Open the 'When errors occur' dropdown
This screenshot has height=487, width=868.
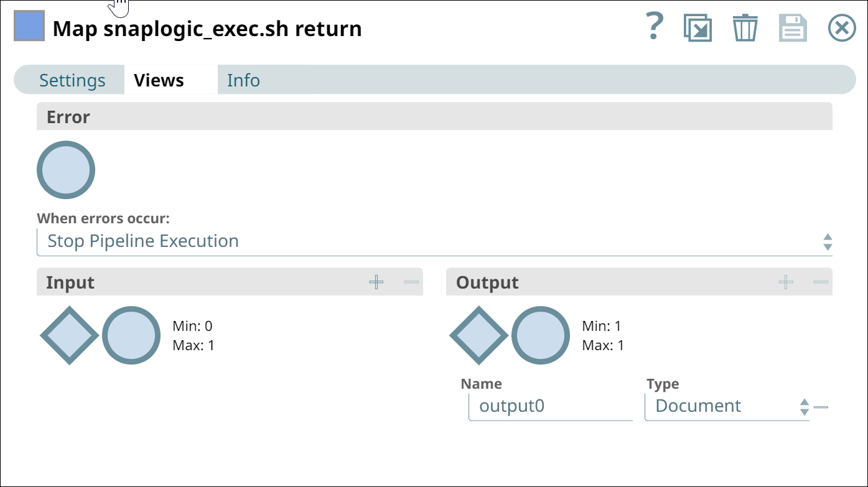434,241
